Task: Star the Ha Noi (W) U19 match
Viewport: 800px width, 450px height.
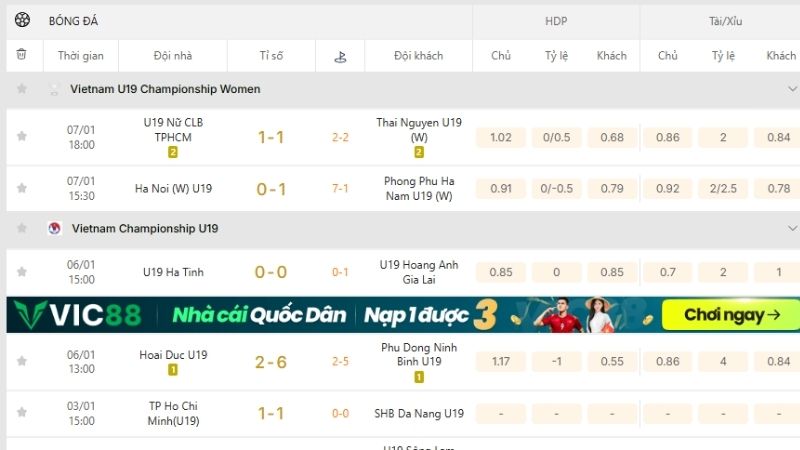Action: point(22,188)
